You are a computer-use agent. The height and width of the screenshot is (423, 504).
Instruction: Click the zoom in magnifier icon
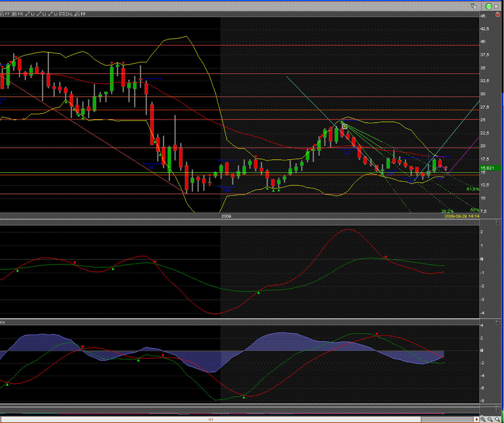pos(483,419)
